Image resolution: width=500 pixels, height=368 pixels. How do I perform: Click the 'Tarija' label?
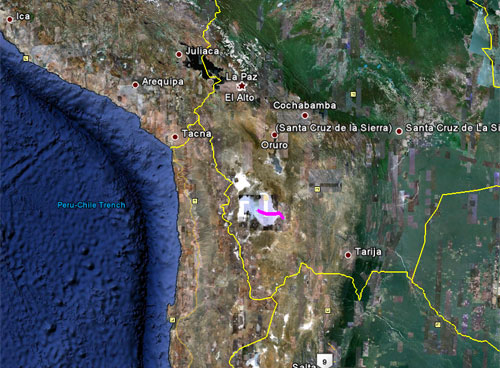point(368,252)
